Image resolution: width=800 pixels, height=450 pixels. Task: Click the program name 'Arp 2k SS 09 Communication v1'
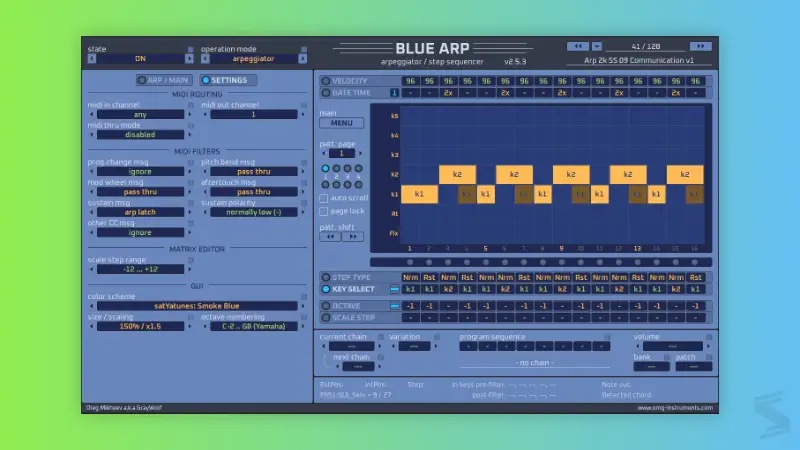point(639,60)
